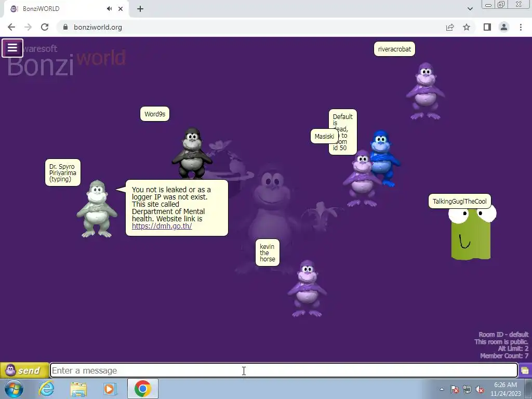Image resolution: width=532 pixels, height=399 pixels.
Task: Open the yellow folder icon beside message box
Action: 525,370
